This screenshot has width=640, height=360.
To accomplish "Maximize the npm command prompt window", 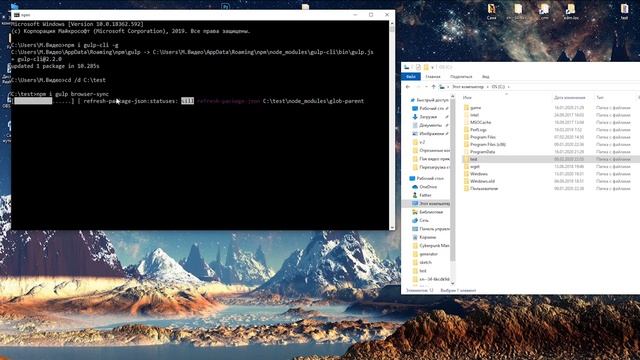I will point(371,15).
